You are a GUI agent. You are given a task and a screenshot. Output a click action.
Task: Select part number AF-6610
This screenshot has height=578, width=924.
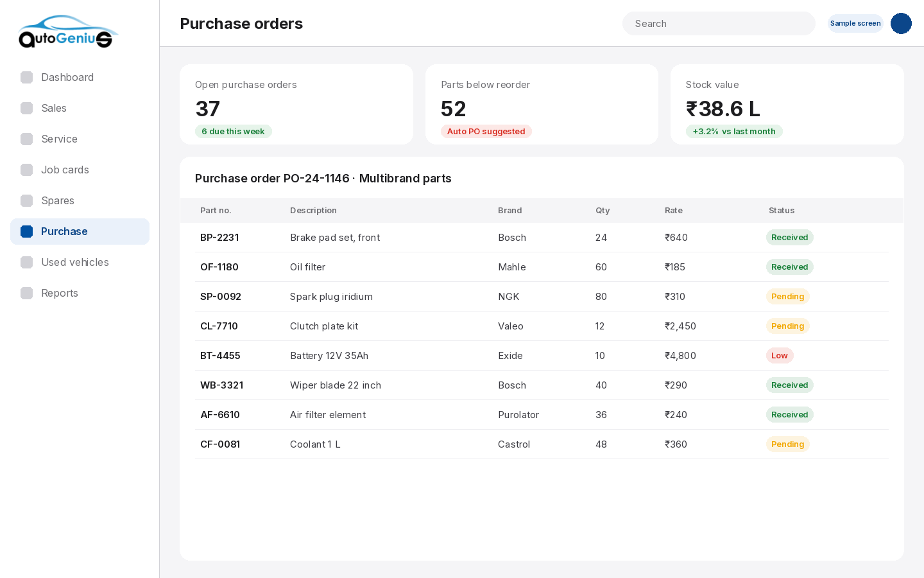tap(220, 415)
